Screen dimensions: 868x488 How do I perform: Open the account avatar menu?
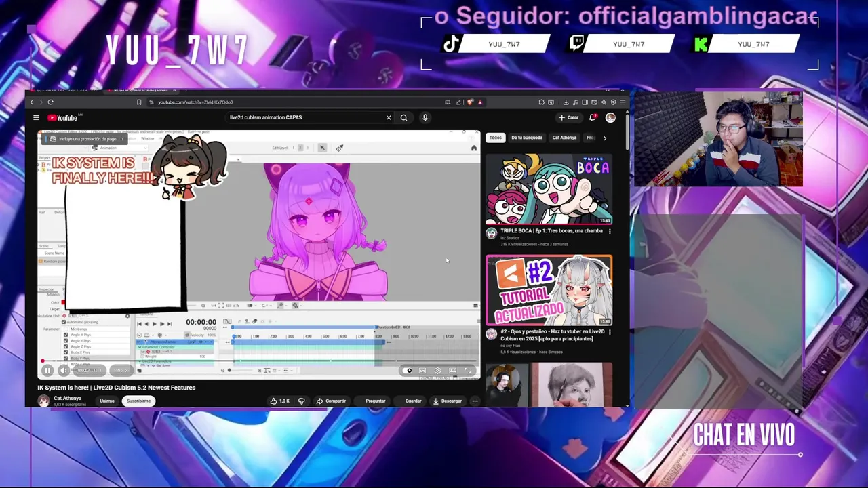610,117
